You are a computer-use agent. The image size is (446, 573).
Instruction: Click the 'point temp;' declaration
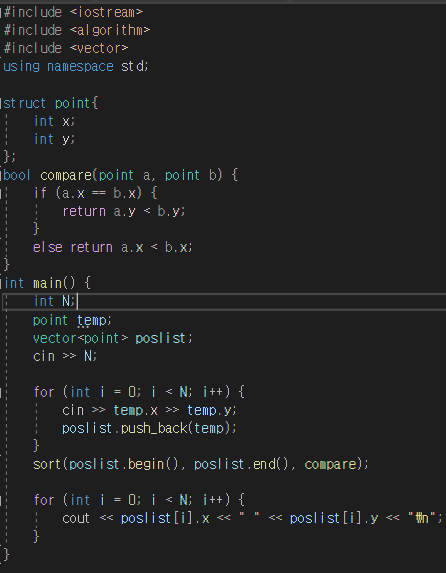[72, 320]
